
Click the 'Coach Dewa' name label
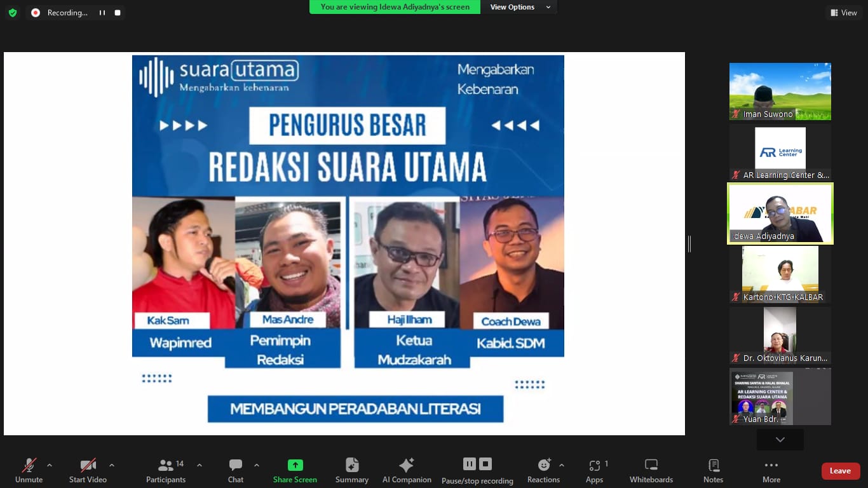tap(511, 322)
